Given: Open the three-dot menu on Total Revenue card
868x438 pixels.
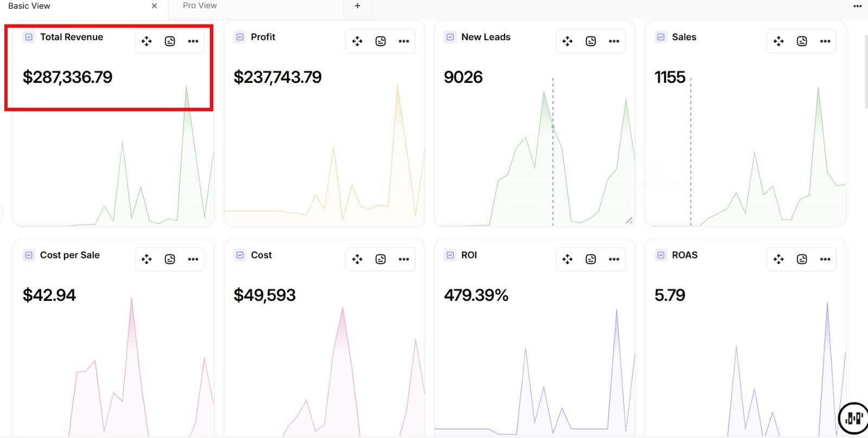Looking at the screenshot, I should pos(193,41).
